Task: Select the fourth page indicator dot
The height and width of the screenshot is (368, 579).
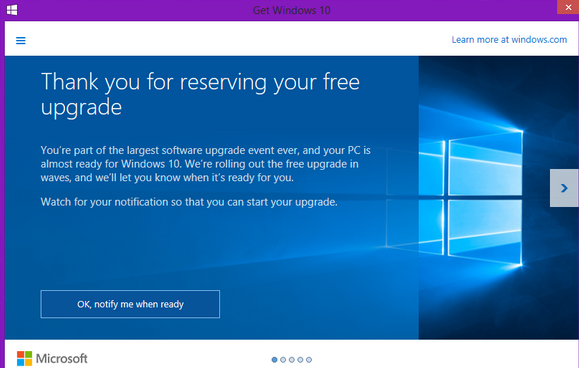Action: (300, 360)
